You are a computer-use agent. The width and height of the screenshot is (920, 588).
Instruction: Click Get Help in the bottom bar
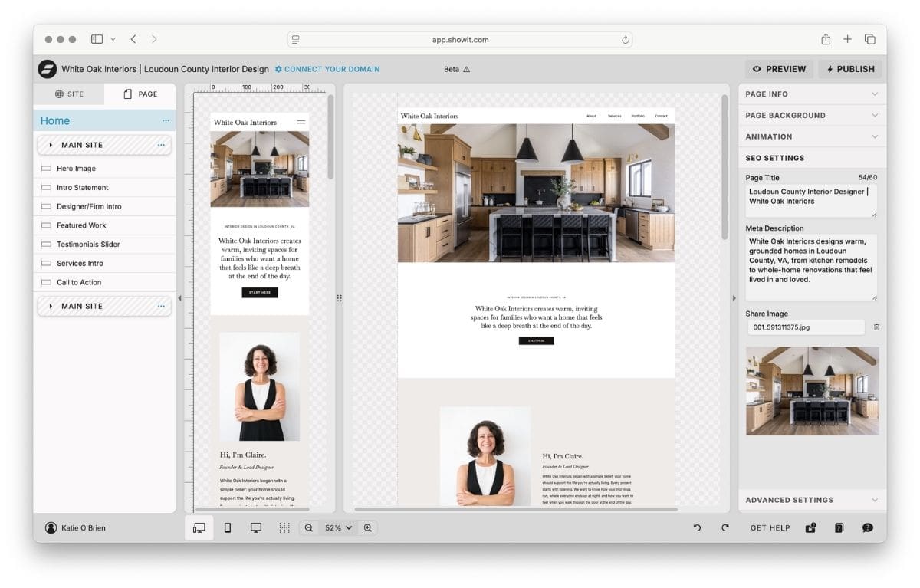(x=770, y=528)
